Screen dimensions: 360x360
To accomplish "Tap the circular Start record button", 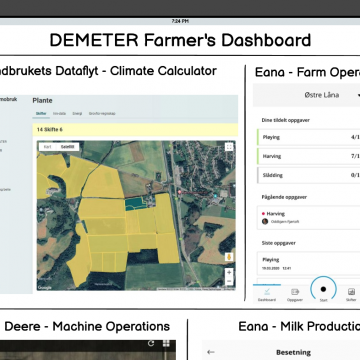I will point(323,289).
